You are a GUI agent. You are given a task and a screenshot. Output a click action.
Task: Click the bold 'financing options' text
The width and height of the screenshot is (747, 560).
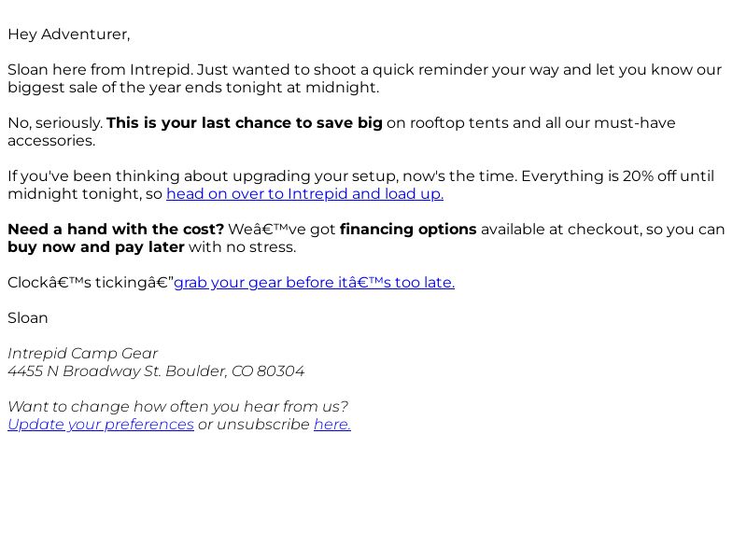point(408,229)
